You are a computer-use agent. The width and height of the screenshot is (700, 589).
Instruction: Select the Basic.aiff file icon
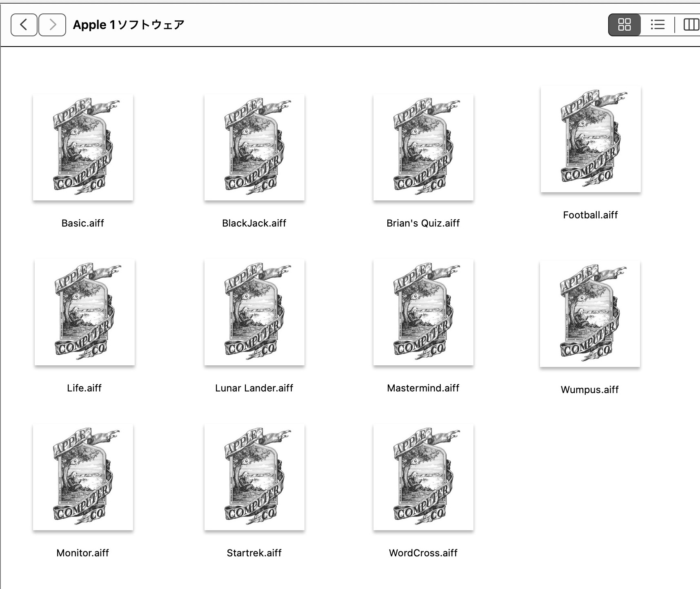point(83,147)
